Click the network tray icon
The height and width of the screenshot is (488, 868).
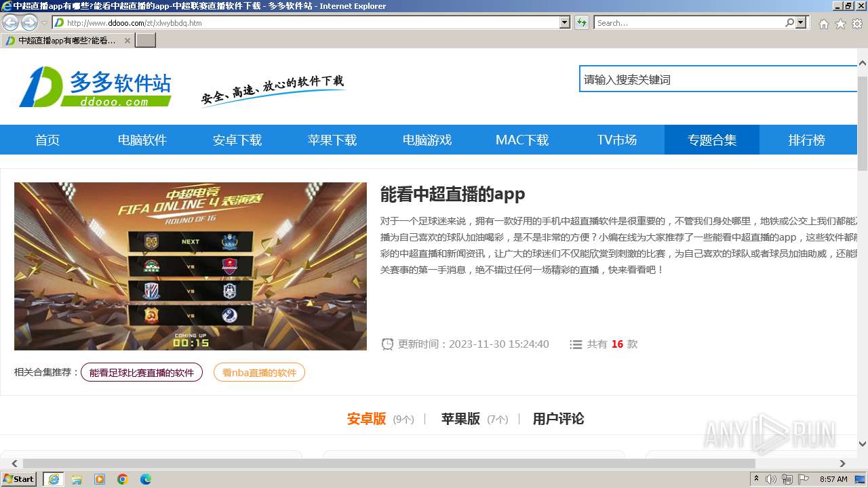[x=787, y=479]
